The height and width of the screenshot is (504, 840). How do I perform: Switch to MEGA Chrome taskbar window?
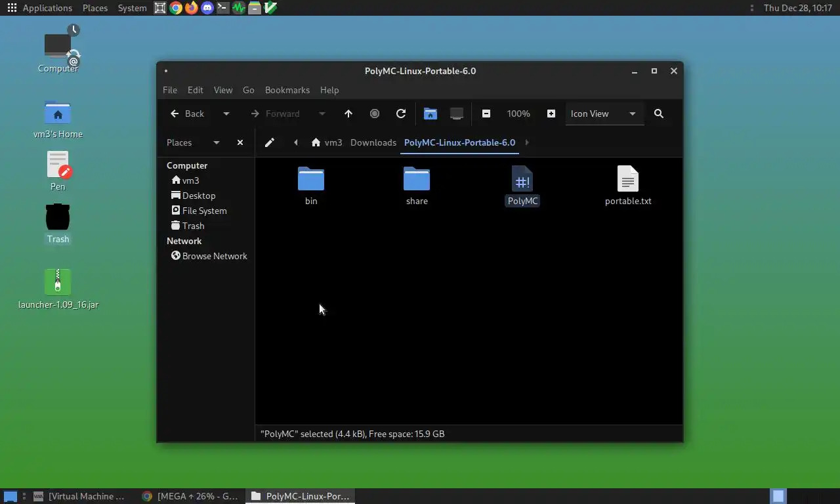pyautogui.click(x=190, y=496)
